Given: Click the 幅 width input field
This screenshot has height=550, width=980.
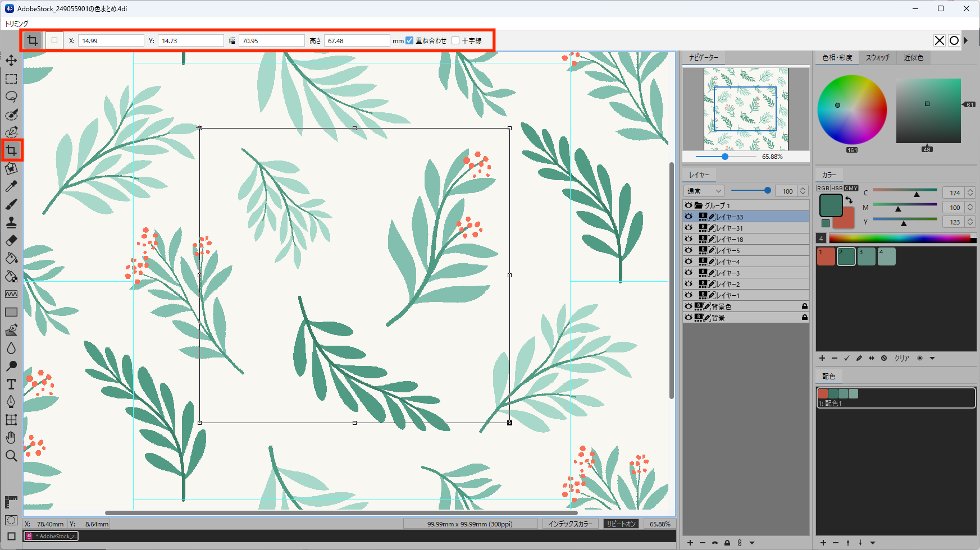Looking at the screenshot, I should 272,41.
